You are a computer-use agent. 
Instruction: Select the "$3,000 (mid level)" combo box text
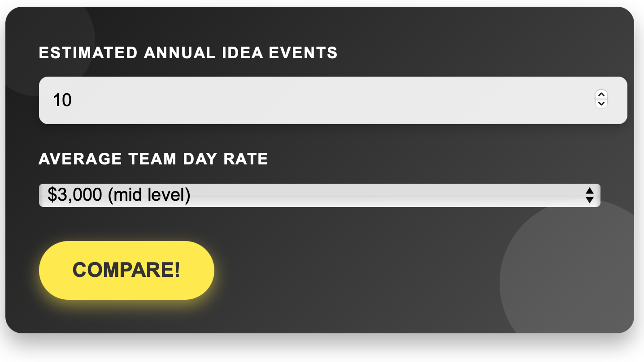pos(119,195)
